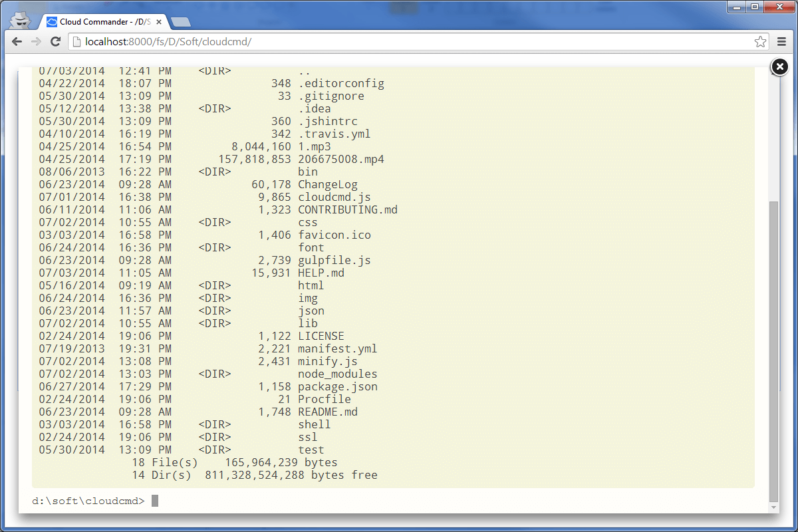Image resolution: width=798 pixels, height=532 pixels.
Task: Click the localhost address bar
Action: (x=419, y=42)
